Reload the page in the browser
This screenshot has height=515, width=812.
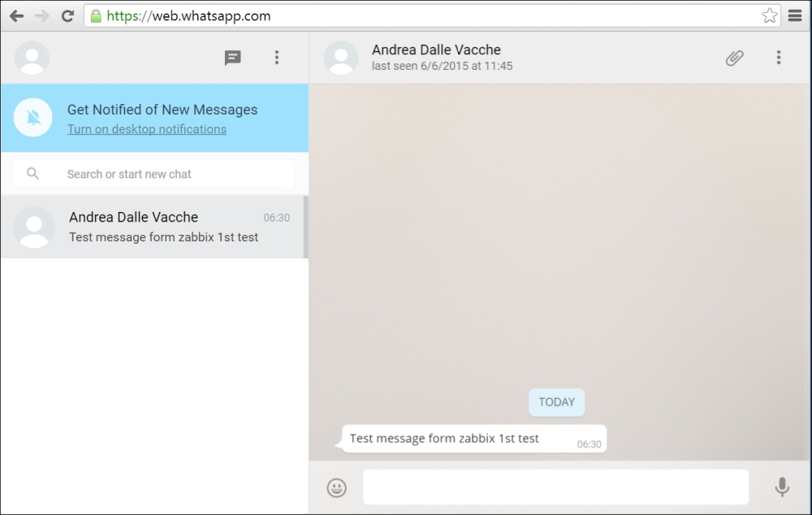67,16
